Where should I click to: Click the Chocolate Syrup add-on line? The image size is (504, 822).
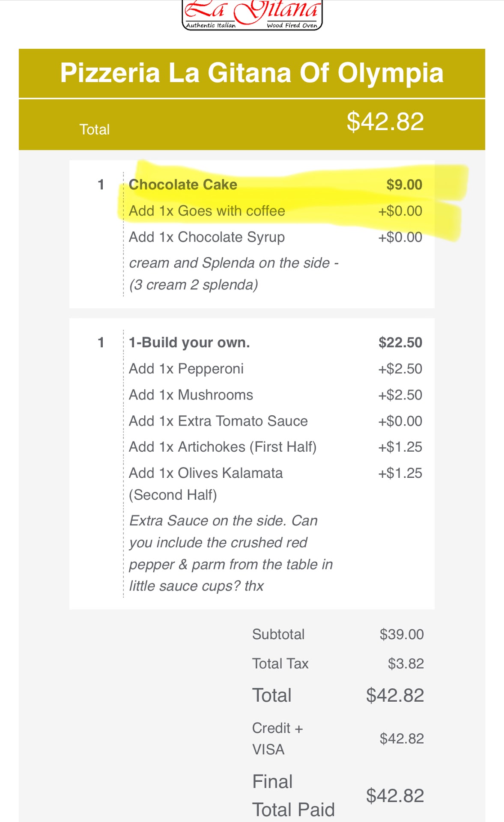click(207, 237)
